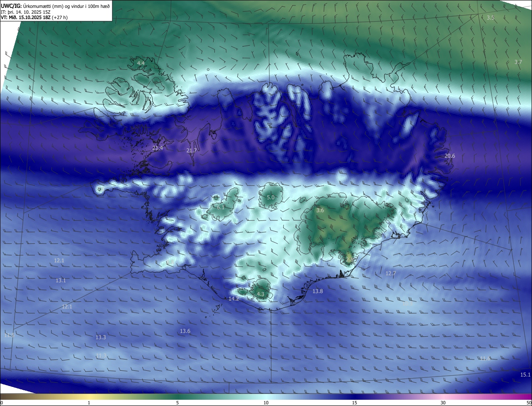Click the colorbar tick label 30

[443, 403]
